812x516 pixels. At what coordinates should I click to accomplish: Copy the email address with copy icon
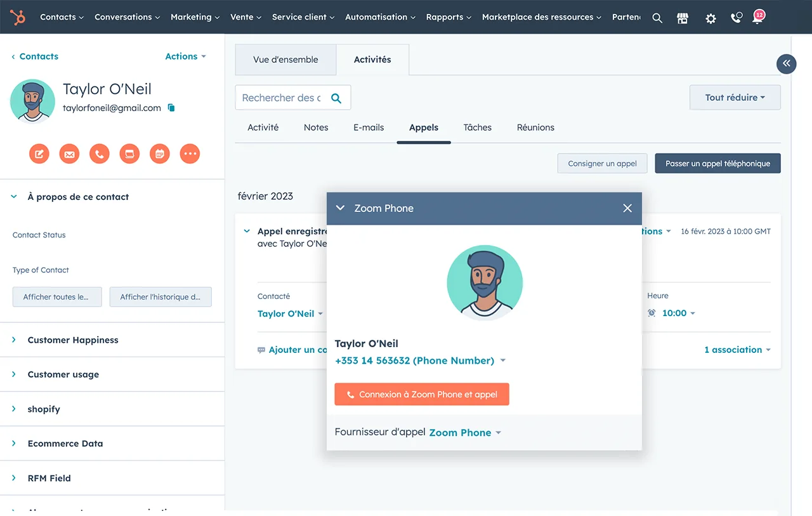[171, 108]
